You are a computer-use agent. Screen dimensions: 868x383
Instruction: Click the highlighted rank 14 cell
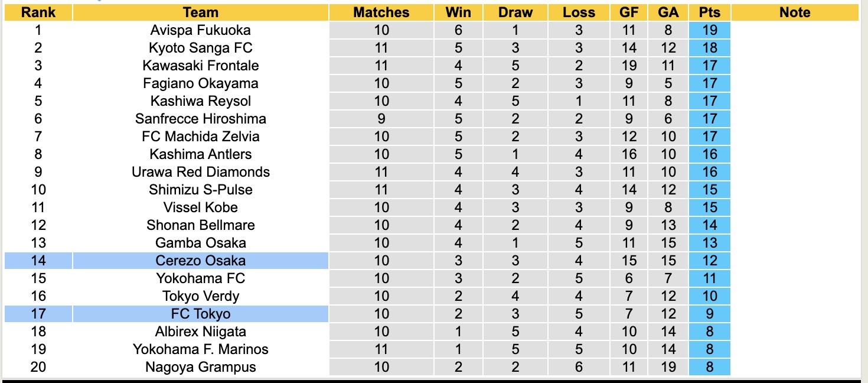(38, 261)
